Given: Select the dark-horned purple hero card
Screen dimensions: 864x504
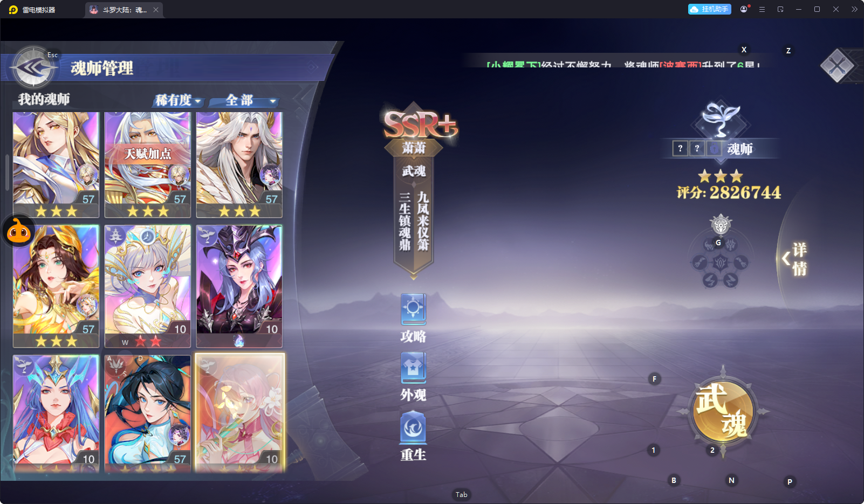Looking at the screenshot, I should tap(239, 286).
